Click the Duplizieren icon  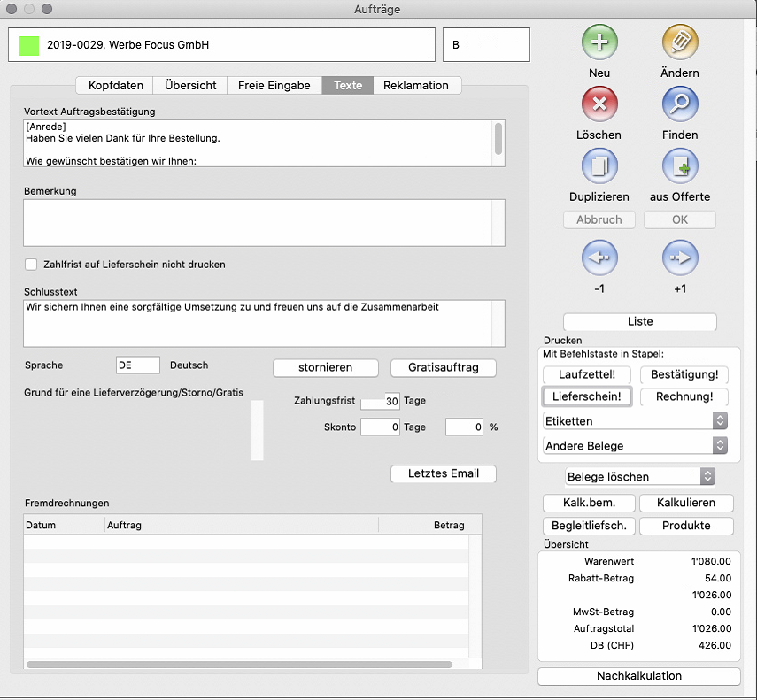(x=599, y=166)
